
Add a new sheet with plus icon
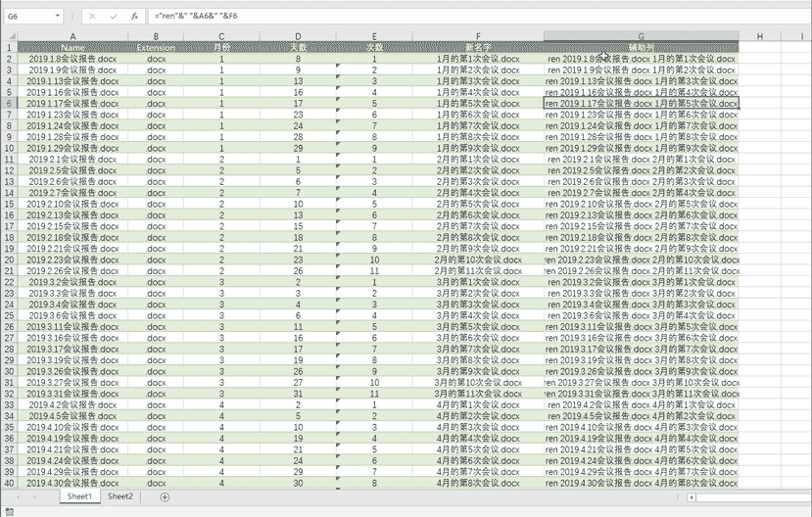click(165, 497)
